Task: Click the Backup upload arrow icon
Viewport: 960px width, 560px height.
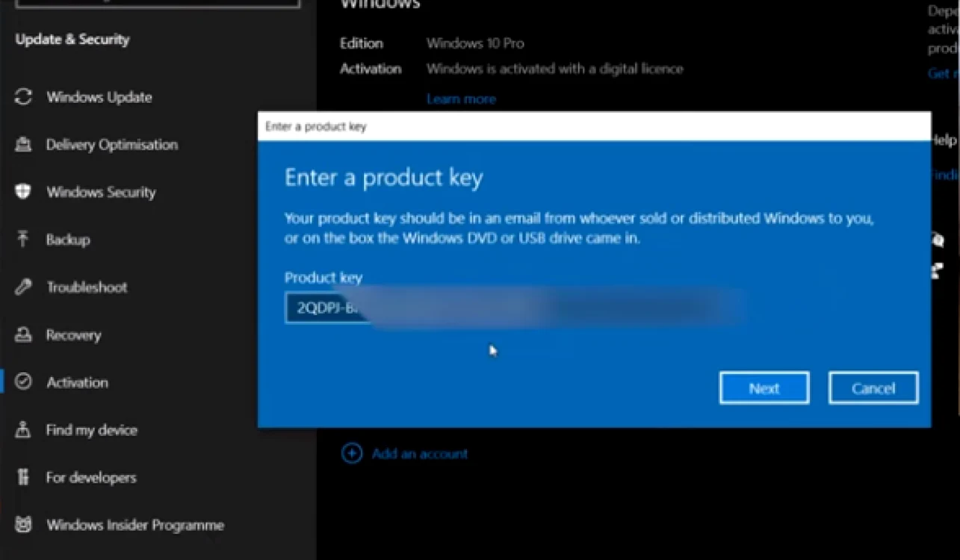Action: pos(23,240)
